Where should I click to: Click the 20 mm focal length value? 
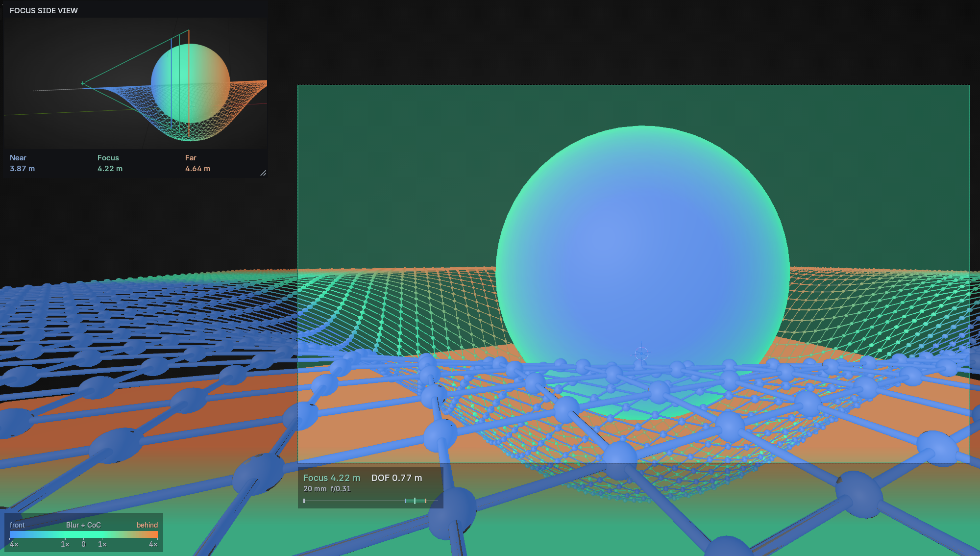[x=315, y=489]
